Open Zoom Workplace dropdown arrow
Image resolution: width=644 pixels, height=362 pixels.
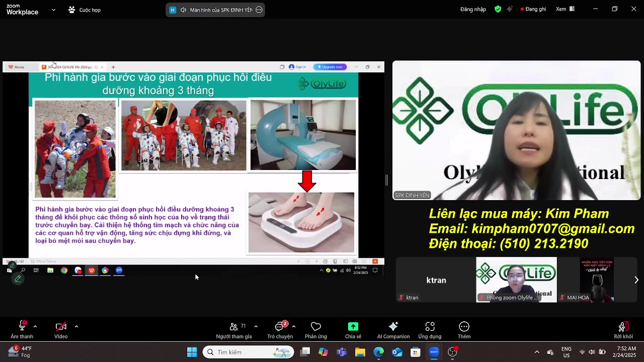[54, 10]
